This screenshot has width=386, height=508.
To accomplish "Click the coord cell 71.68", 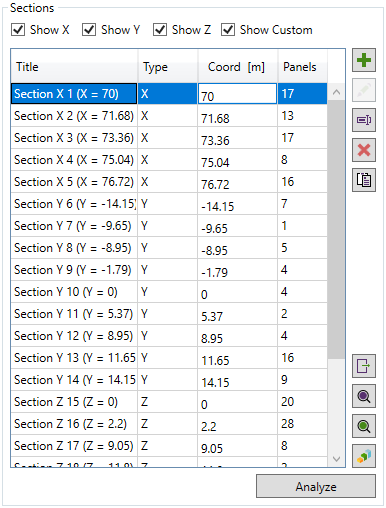I will [x=237, y=116].
